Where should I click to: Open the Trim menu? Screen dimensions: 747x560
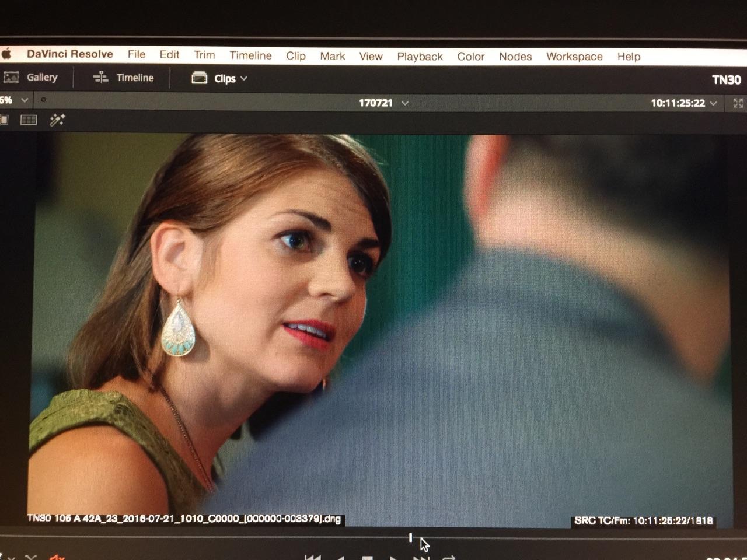(x=204, y=55)
